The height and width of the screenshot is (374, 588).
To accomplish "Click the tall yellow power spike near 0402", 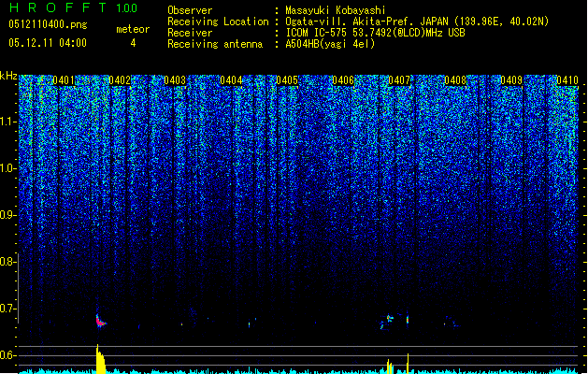I will click(x=100, y=359).
